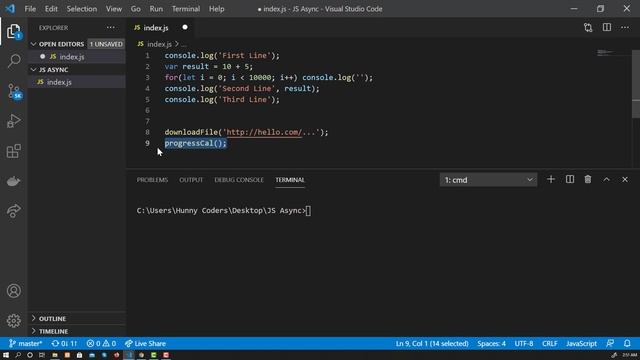Open the Run and Debug view

point(13,121)
